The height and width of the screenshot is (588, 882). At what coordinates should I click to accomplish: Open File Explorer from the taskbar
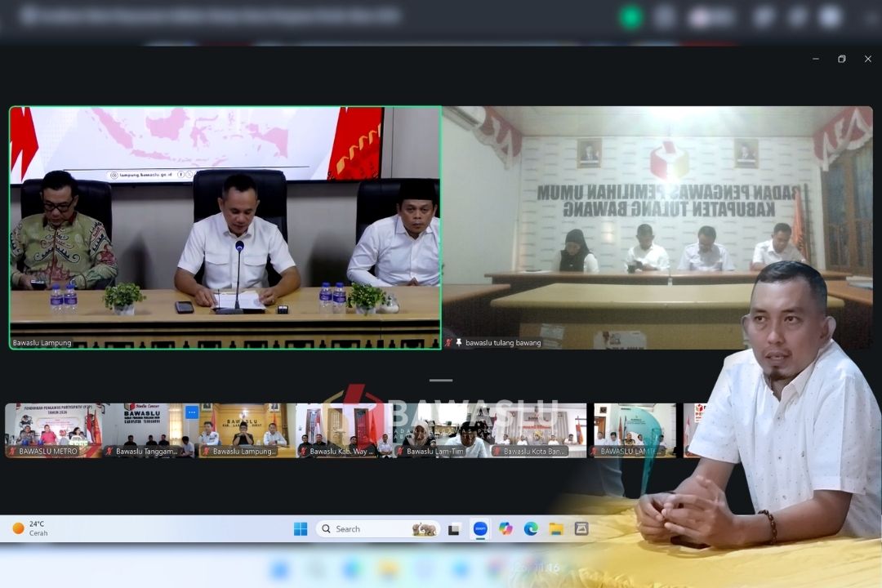click(x=556, y=529)
